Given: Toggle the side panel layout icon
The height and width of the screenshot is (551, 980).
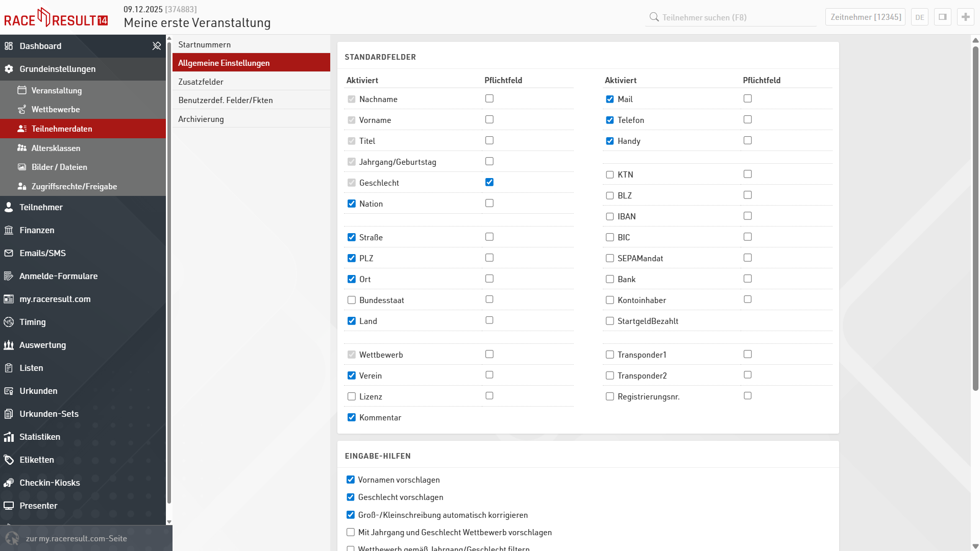Looking at the screenshot, I should point(942,17).
